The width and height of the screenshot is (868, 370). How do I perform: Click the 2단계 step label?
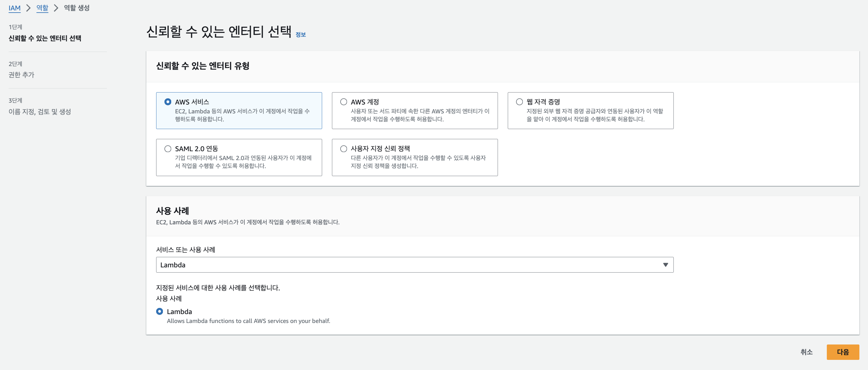15,64
